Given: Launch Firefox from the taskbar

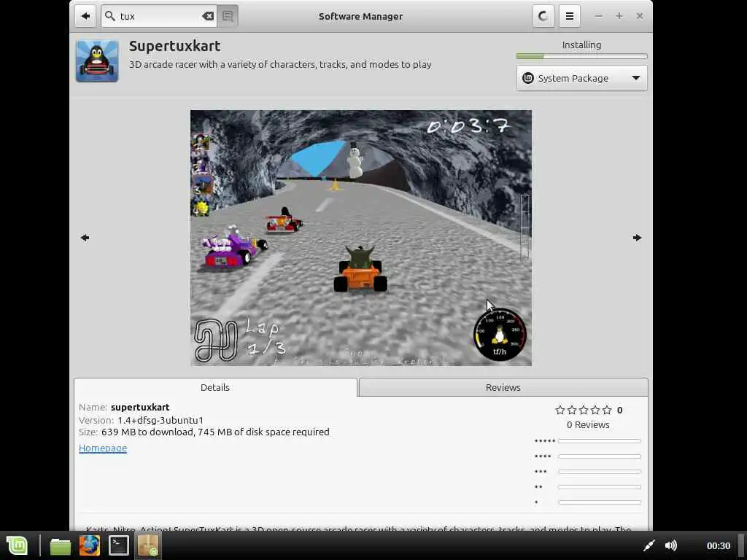Looking at the screenshot, I should [x=90, y=545].
